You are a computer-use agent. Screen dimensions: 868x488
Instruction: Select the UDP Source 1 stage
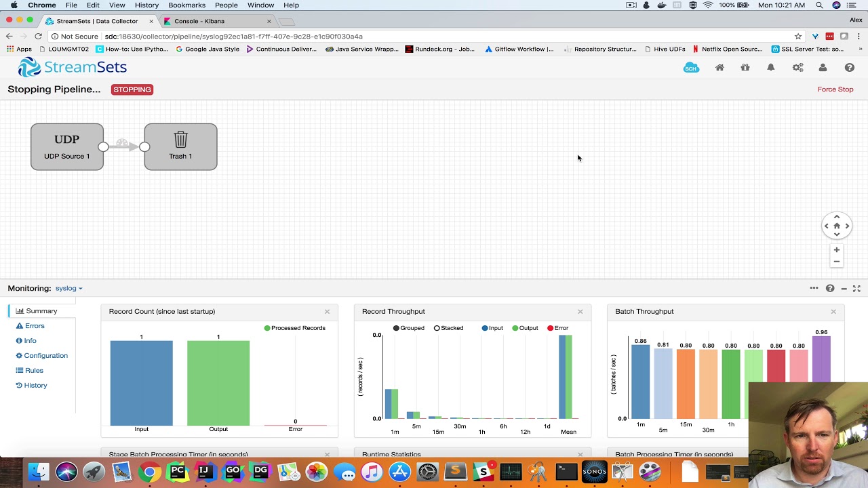67,146
